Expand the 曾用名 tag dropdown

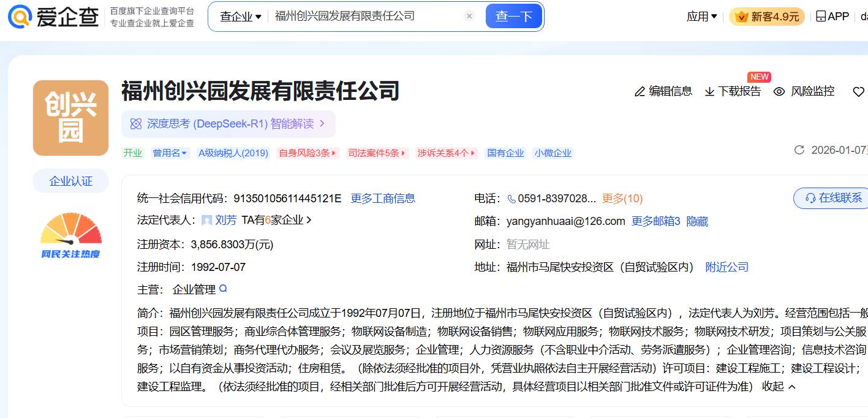(x=170, y=153)
